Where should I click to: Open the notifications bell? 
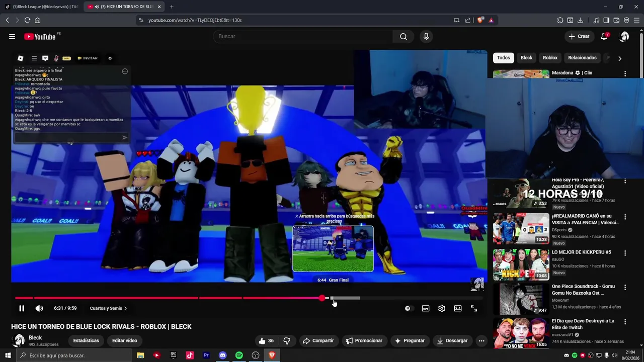pyautogui.click(x=604, y=36)
